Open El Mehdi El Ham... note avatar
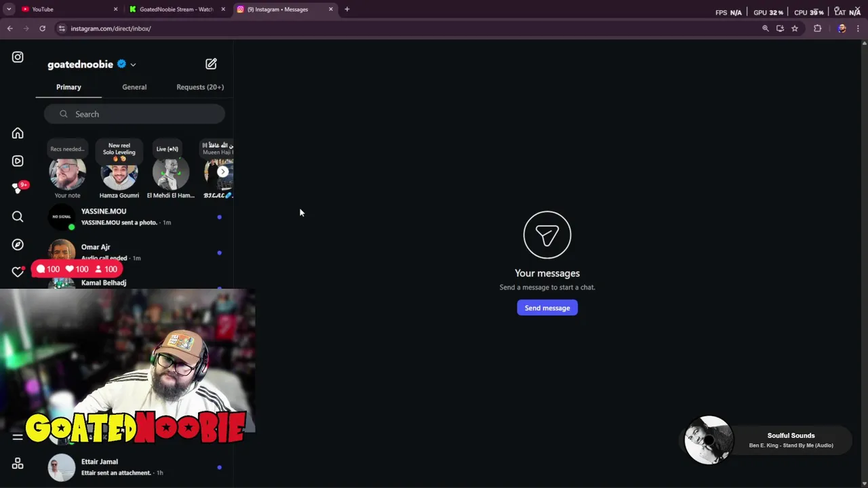 point(171,174)
